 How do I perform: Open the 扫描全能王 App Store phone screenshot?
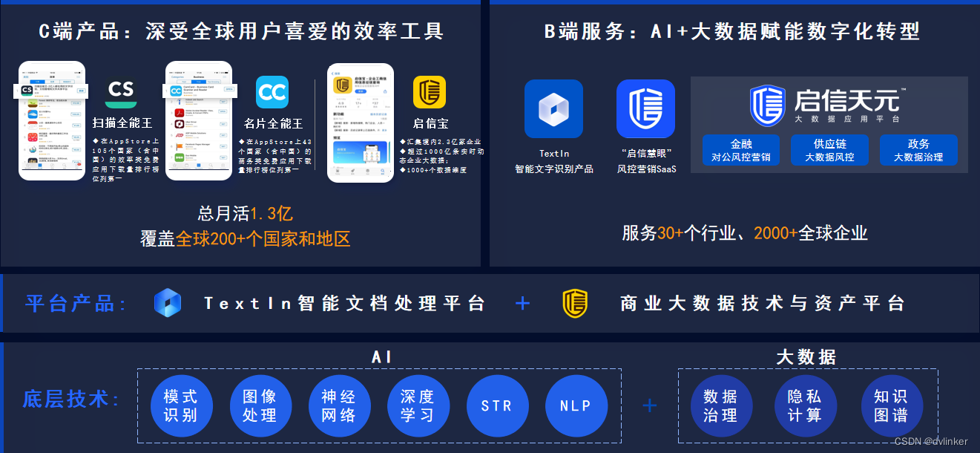(52, 121)
